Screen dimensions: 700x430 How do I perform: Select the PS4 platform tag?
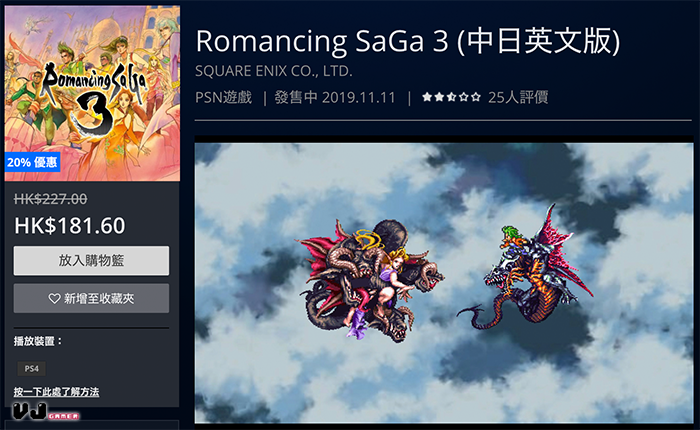31,368
